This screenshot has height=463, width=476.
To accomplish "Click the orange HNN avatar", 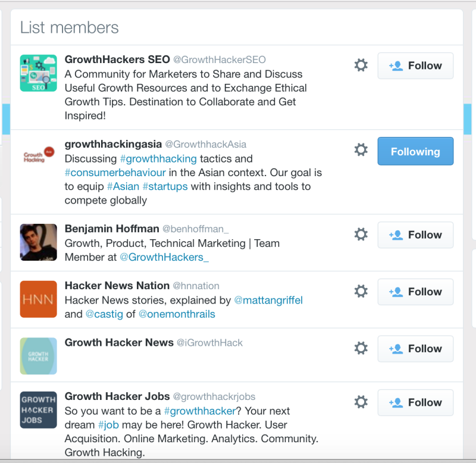I will 38,299.
